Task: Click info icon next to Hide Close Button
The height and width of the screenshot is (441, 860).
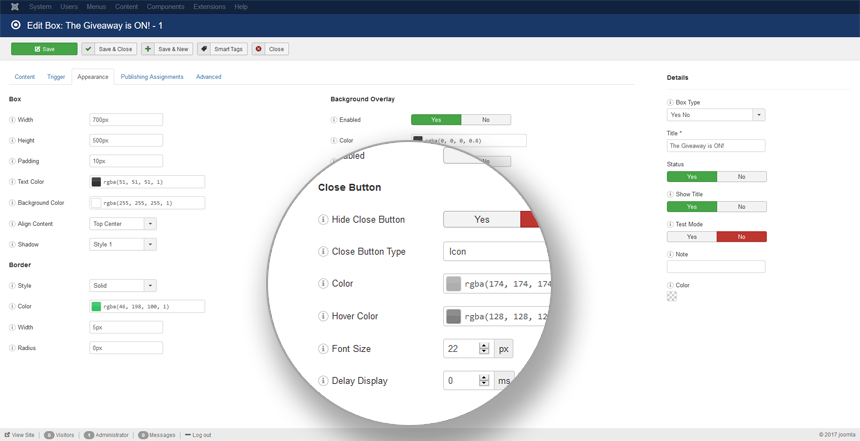Action: pyautogui.click(x=323, y=219)
